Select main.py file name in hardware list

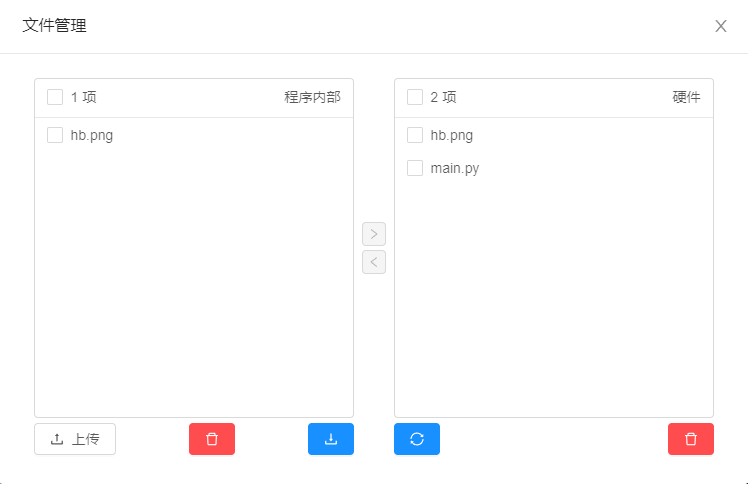point(455,168)
